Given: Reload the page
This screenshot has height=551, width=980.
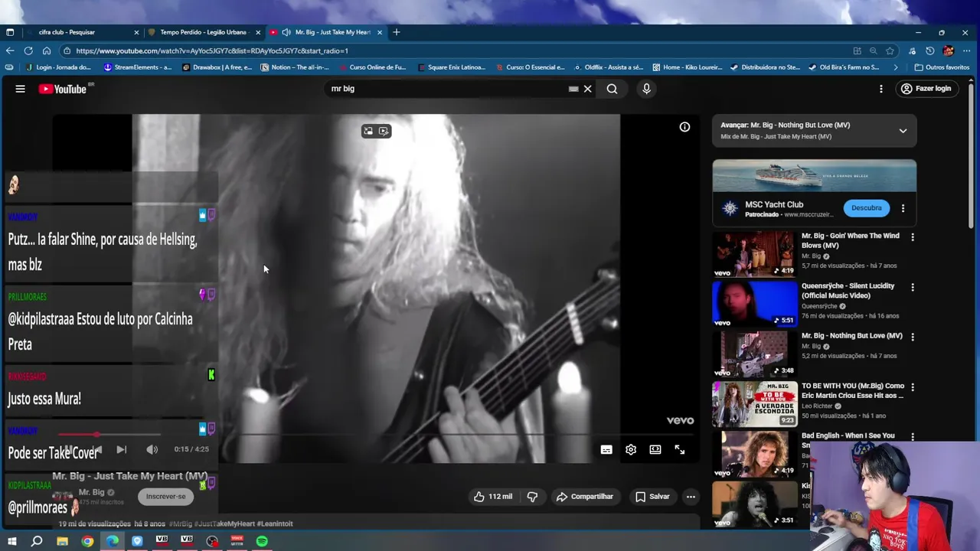Looking at the screenshot, I should pos(28,51).
